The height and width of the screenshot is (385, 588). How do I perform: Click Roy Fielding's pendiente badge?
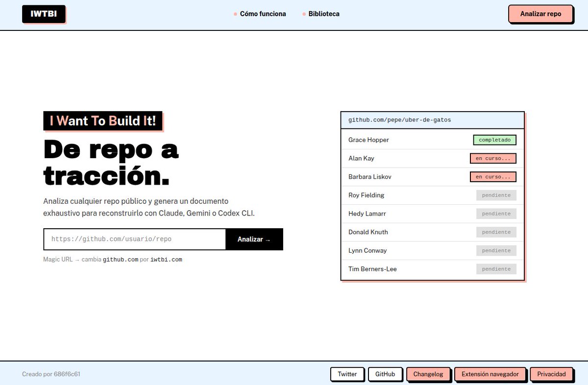pyautogui.click(x=496, y=195)
